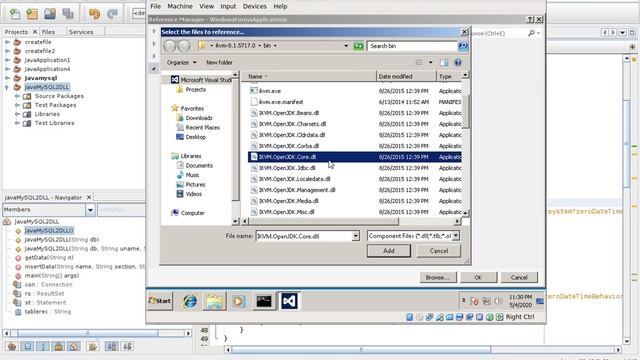This screenshot has height=360, width=640.
Task: Open the Organize dropdown menu
Action: point(182,62)
